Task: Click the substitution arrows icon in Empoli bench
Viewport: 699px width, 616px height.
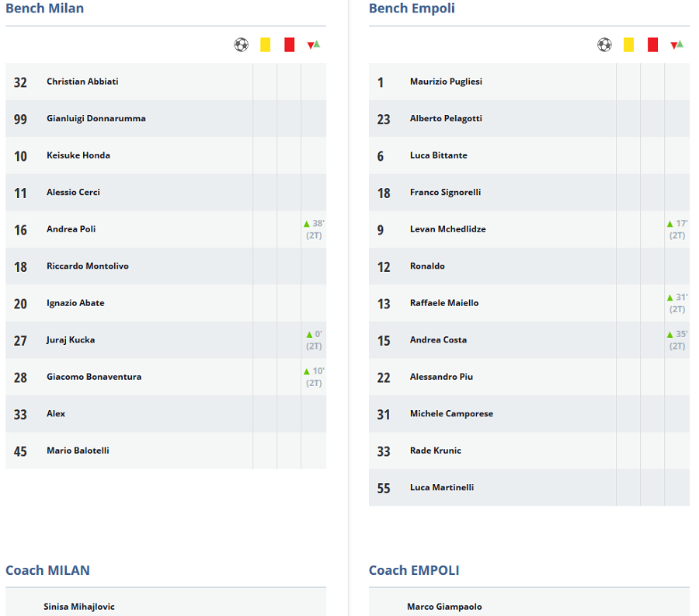Action: click(677, 44)
